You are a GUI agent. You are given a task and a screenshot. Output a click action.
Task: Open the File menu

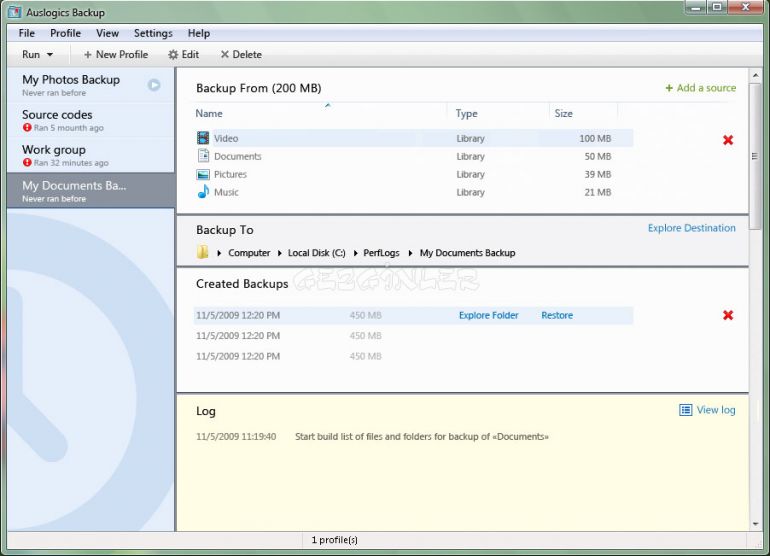pos(27,33)
